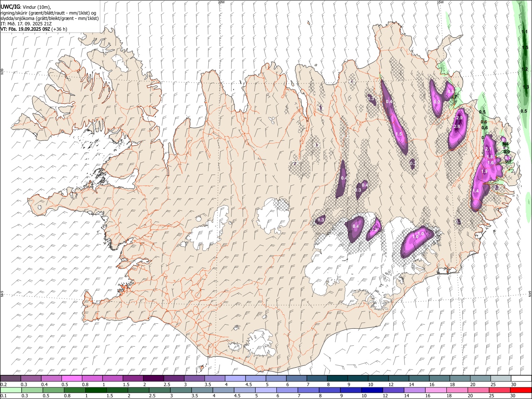Click the darkest green swatch between 1 and 1.5 in lower legend row
The height and width of the screenshot is (399, 532).
(x=96, y=390)
